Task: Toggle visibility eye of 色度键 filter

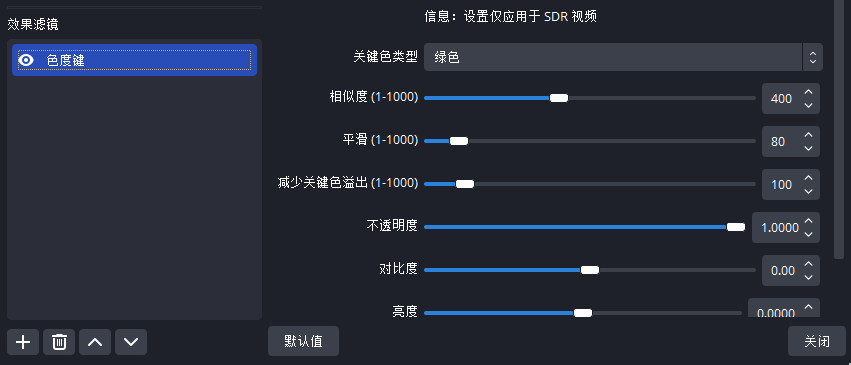Action: 26,60
